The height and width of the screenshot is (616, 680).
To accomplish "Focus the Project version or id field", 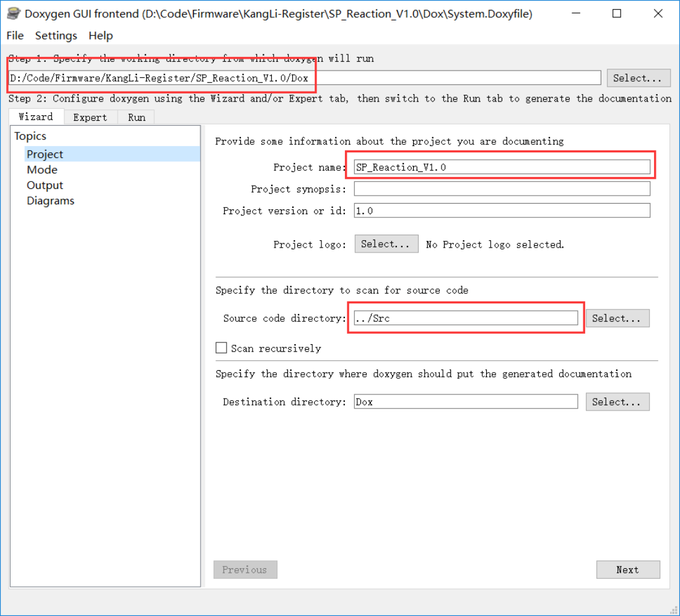I will pos(502,210).
